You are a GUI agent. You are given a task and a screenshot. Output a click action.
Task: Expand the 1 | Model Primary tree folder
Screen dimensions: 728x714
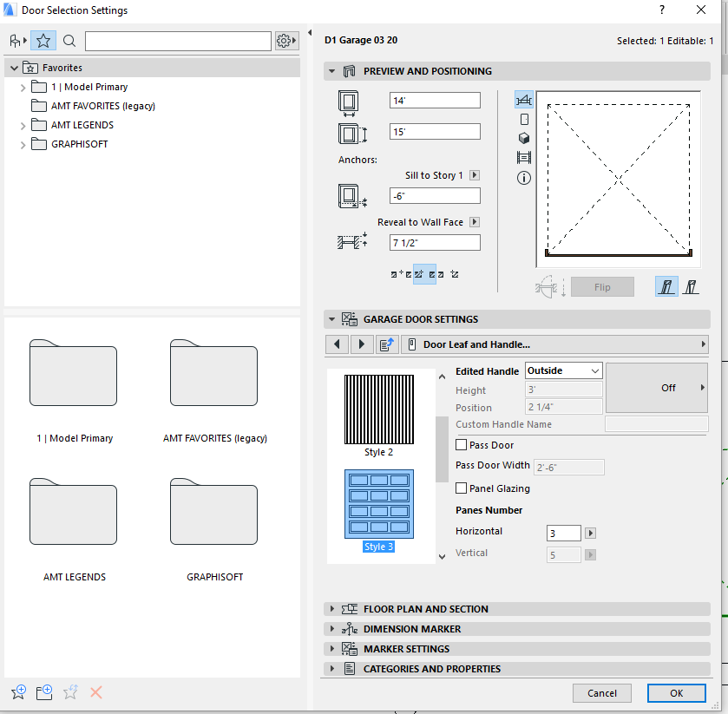click(x=23, y=88)
